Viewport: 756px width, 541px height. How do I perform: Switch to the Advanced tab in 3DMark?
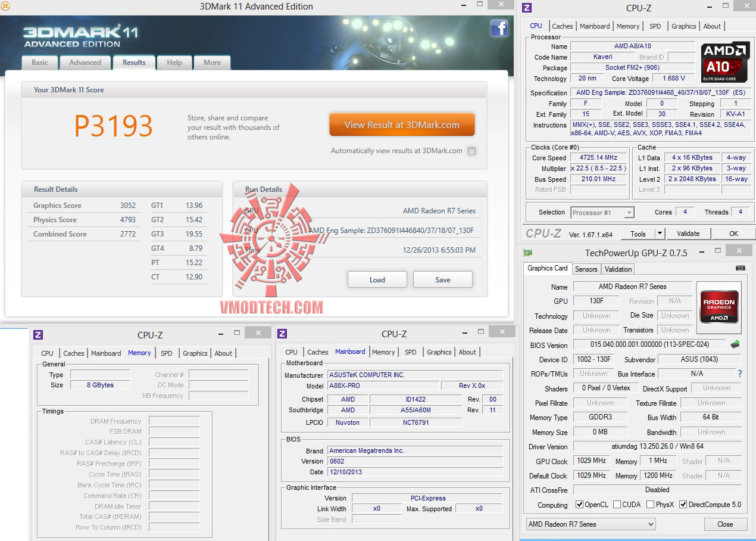[x=85, y=63]
